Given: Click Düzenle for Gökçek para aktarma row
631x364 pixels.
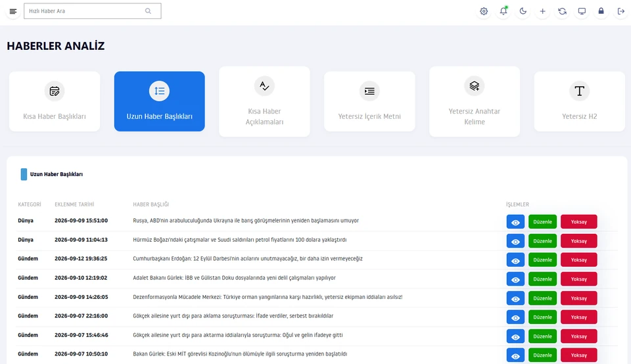Looking at the screenshot, I should pyautogui.click(x=542, y=336).
